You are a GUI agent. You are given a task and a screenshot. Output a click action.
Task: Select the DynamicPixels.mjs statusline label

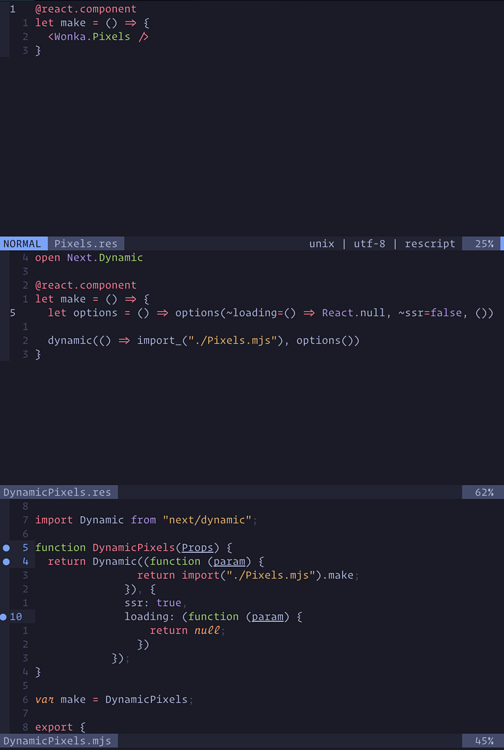click(x=57, y=741)
